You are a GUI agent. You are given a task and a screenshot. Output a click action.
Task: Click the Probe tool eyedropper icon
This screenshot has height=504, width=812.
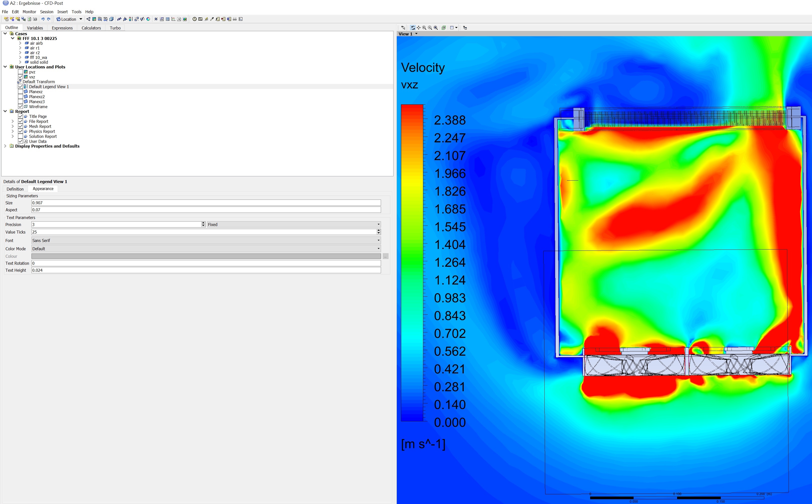coord(212,19)
